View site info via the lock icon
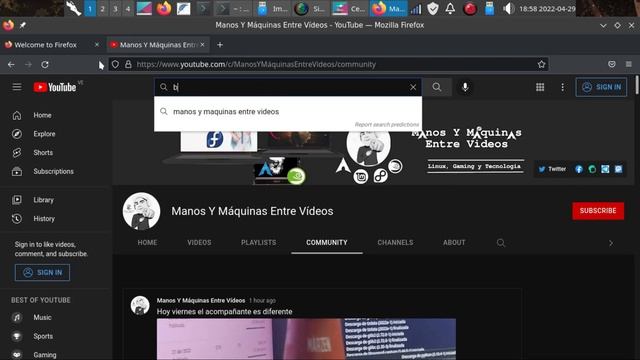This screenshot has height=360, width=640. (128, 64)
